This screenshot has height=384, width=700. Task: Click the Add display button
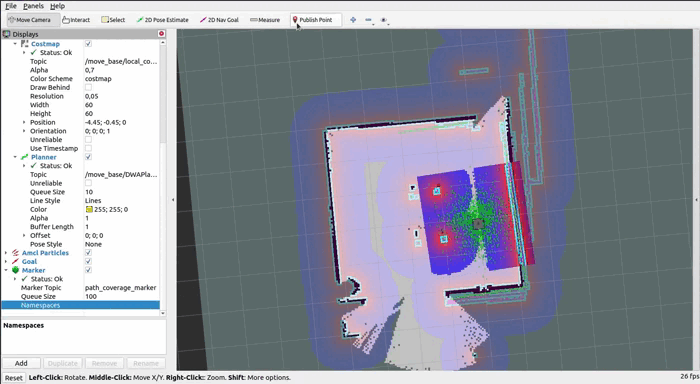[x=21, y=363]
